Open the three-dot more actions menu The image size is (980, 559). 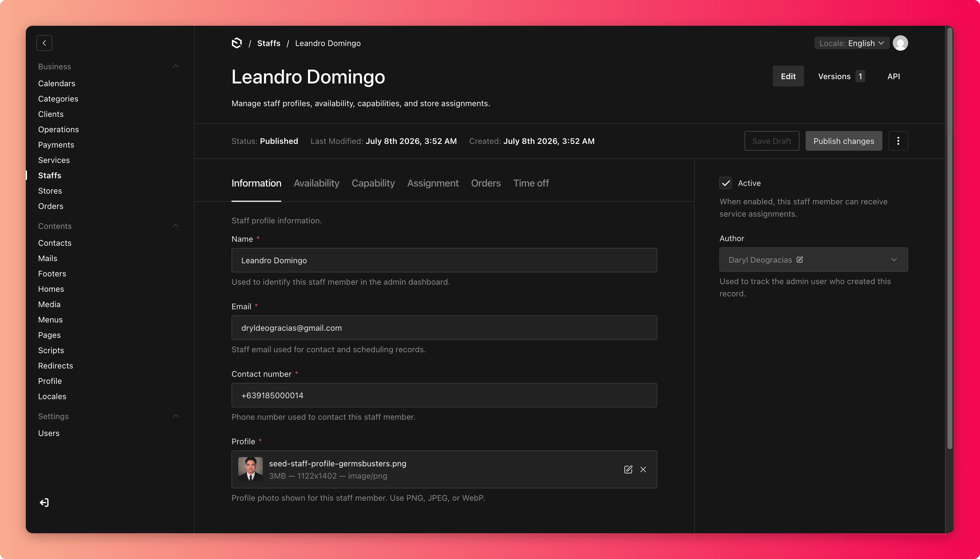pyautogui.click(x=898, y=141)
